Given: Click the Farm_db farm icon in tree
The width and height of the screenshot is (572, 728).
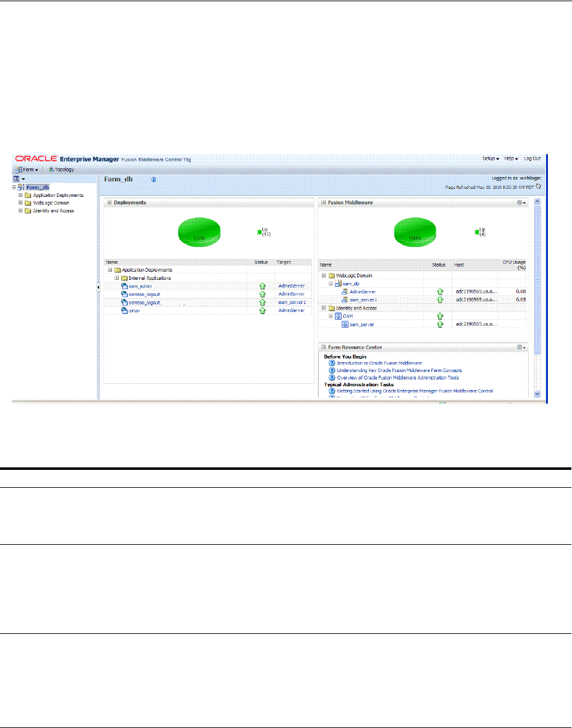Looking at the screenshot, I should click(21, 188).
